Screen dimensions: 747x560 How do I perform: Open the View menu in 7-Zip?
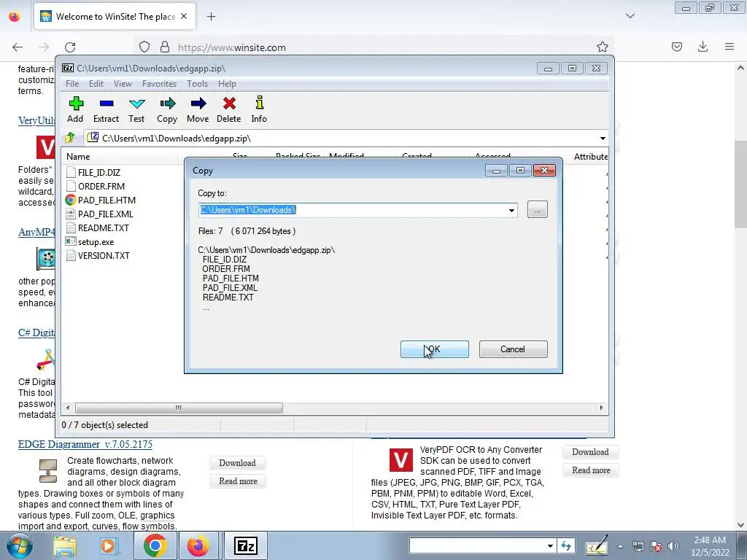pyautogui.click(x=123, y=84)
